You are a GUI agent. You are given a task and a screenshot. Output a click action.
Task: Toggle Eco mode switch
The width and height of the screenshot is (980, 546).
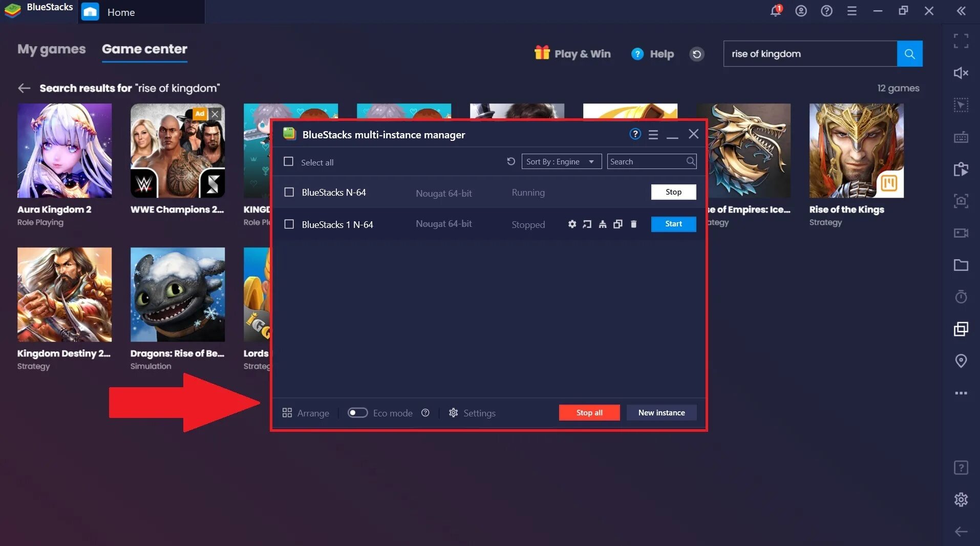[357, 413]
